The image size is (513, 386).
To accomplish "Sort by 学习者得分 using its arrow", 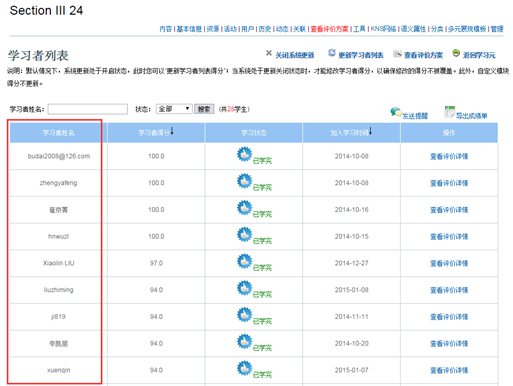I will (172, 131).
